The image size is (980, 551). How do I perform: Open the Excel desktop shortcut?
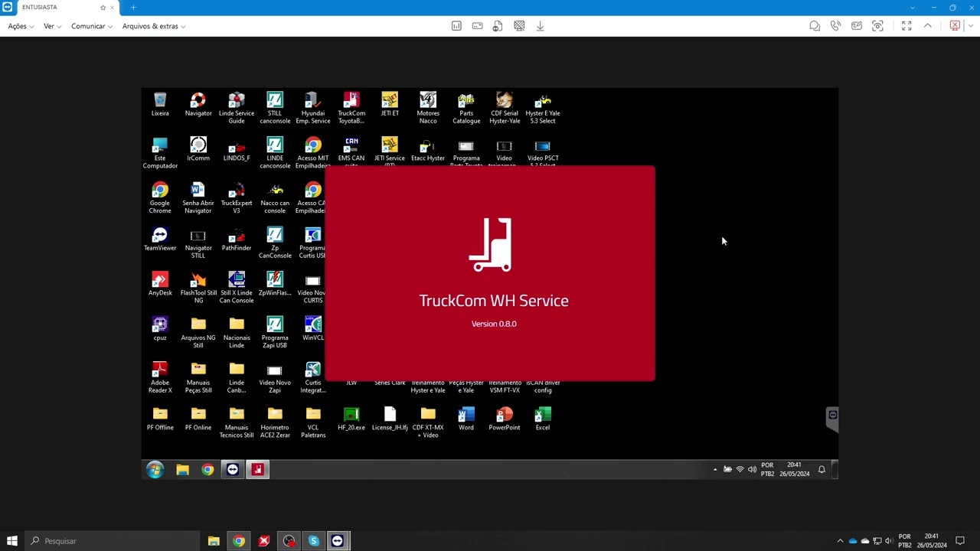[x=543, y=419]
